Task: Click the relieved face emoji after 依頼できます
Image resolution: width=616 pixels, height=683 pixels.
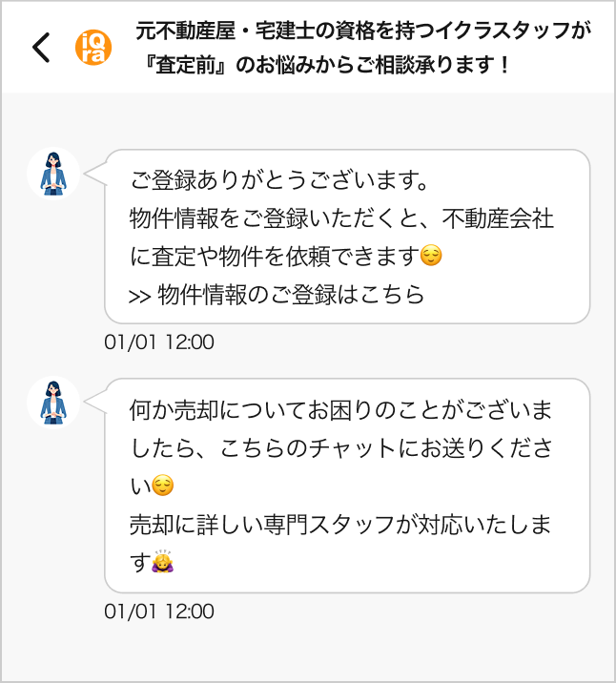Action: click(433, 257)
